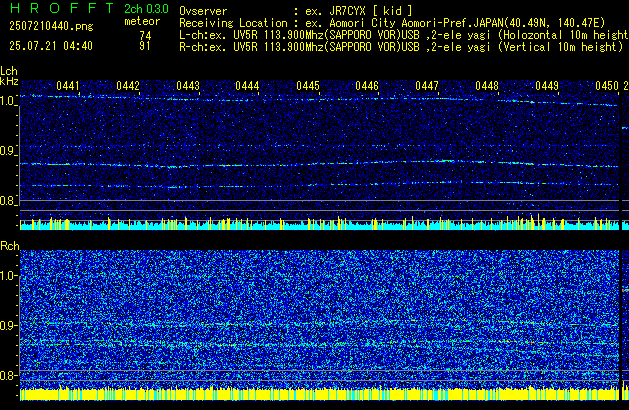
Task: Click the 0443 time marker
Action: click(x=188, y=86)
